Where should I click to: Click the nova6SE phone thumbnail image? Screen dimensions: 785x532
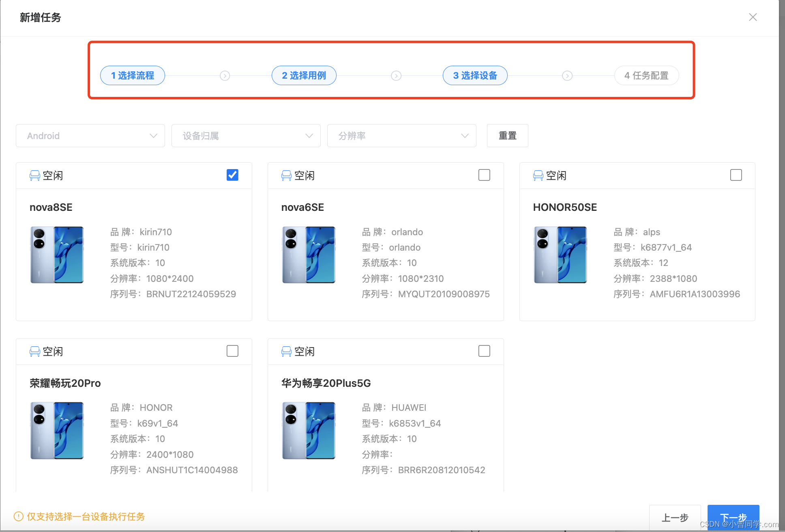309,255
